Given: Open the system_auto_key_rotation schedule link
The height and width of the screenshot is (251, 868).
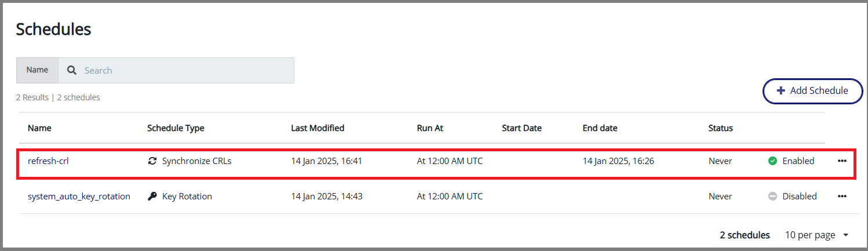Looking at the screenshot, I should click(x=79, y=197).
